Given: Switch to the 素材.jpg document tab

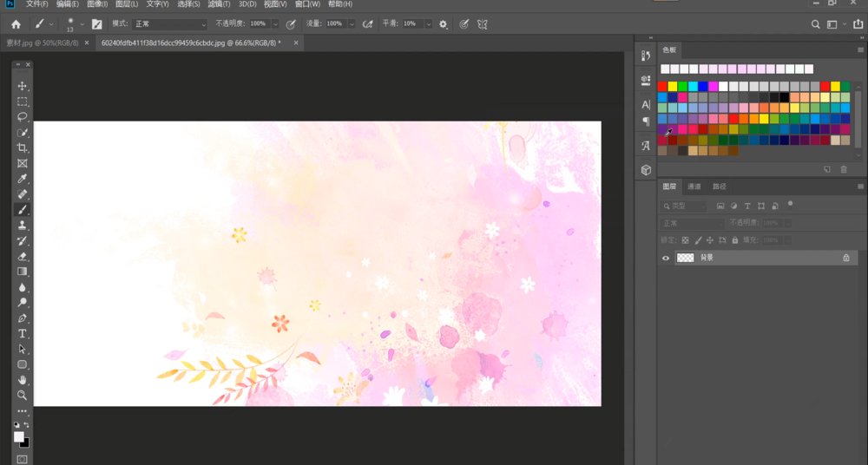Looking at the screenshot, I should click(x=43, y=43).
